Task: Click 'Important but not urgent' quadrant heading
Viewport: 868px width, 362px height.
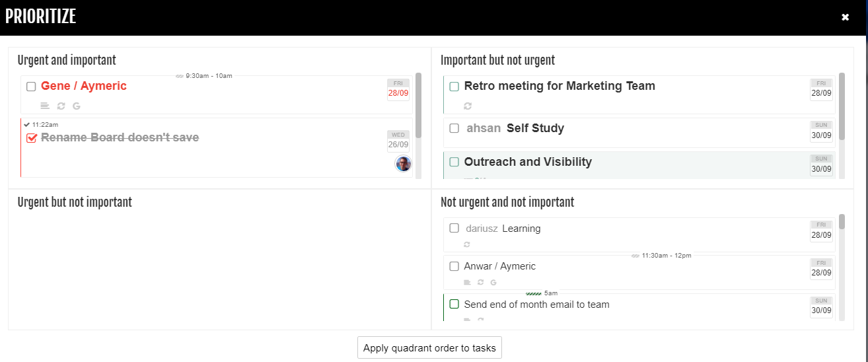Action: [497, 60]
